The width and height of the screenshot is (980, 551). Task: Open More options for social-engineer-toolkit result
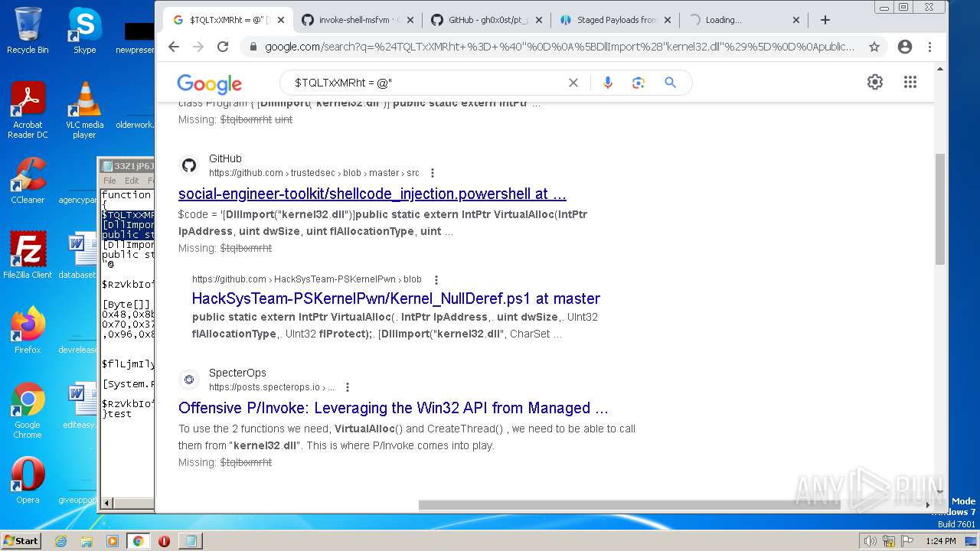[433, 173]
